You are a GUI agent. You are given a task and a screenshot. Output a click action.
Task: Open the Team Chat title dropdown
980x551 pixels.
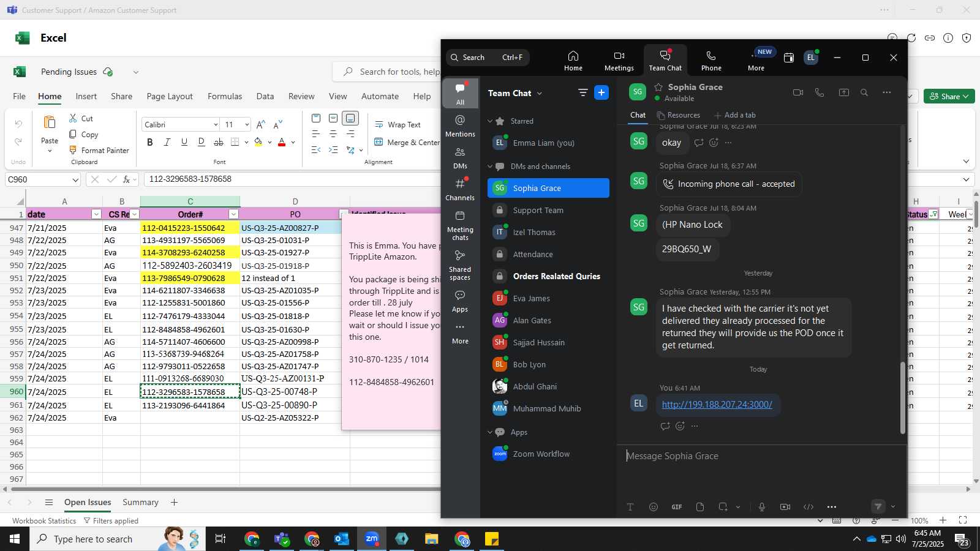539,94
